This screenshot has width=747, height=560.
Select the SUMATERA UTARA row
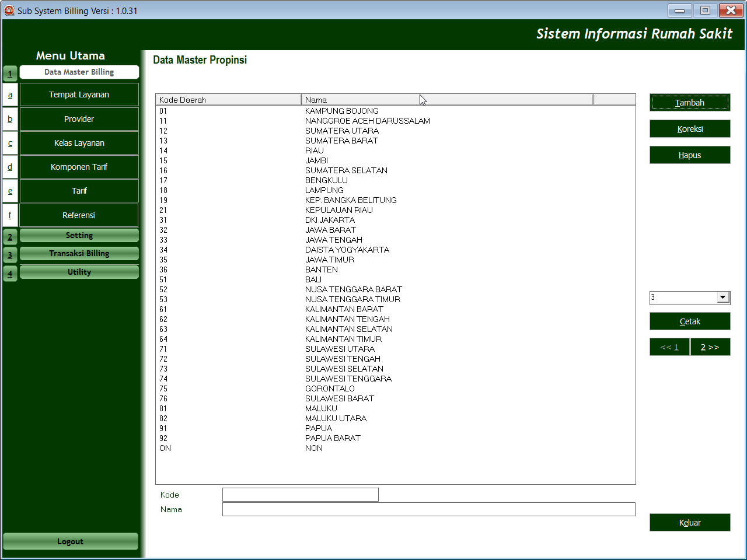(x=395, y=131)
